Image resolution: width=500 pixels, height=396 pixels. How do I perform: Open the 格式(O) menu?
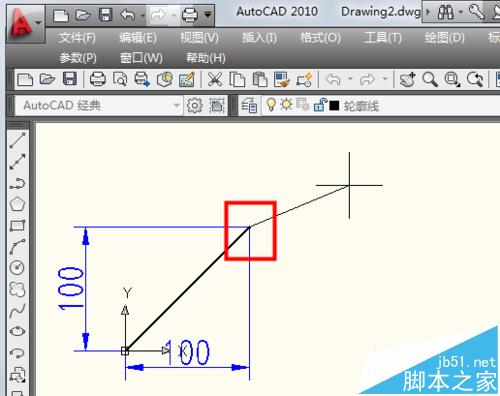click(x=320, y=38)
